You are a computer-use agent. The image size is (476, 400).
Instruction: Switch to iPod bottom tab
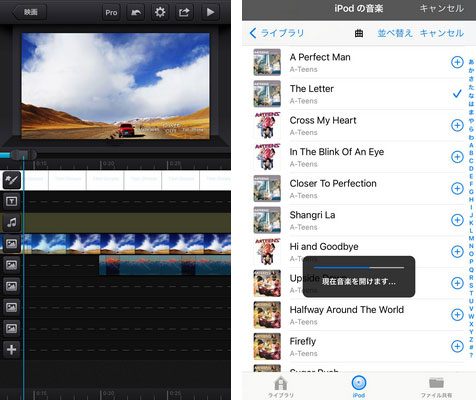359,387
